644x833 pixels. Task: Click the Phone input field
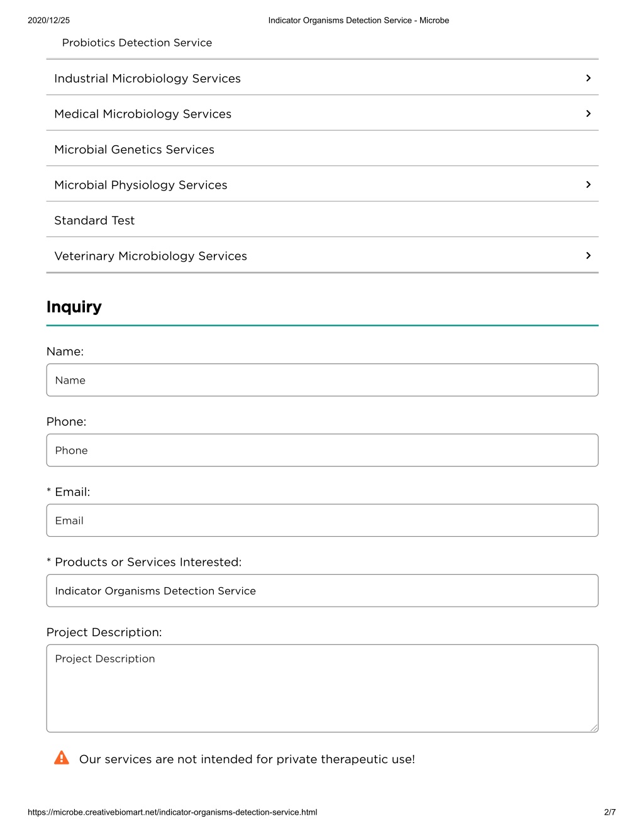point(322,450)
